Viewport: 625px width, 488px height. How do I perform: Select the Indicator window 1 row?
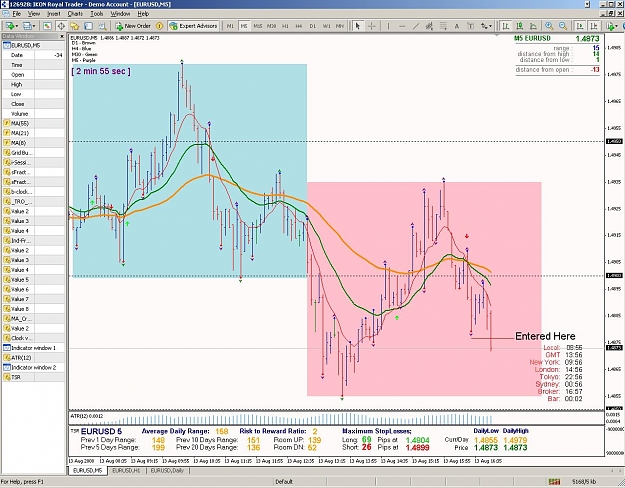(33, 348)
